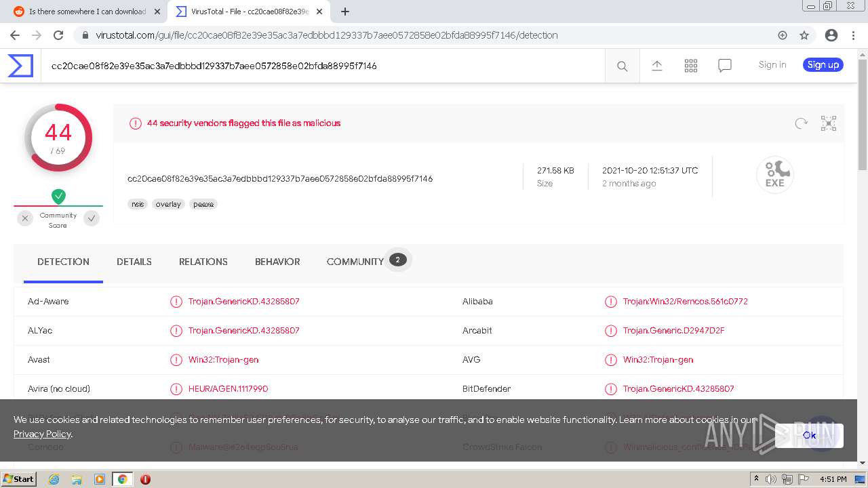Click the alert icon beside Avira detection

176,389
